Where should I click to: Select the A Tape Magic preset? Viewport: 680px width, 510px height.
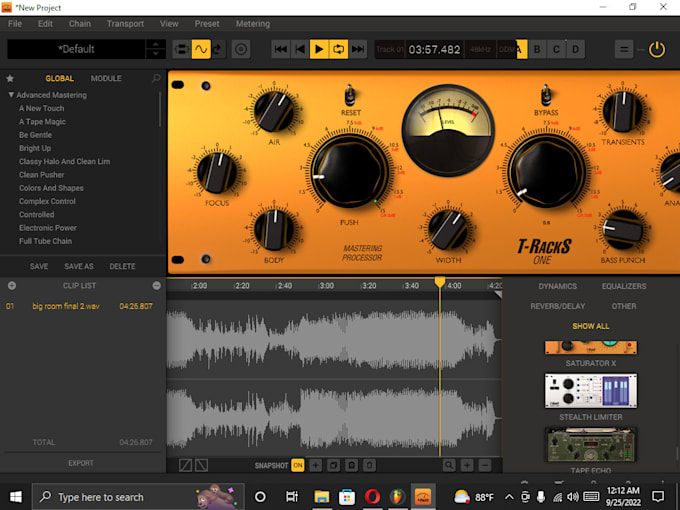(42, 122)
